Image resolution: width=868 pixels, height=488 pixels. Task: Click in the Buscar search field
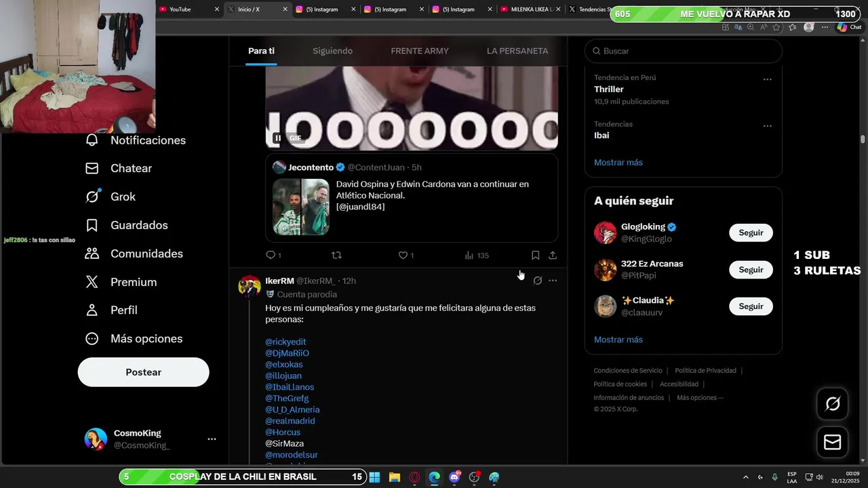[683, 51]
